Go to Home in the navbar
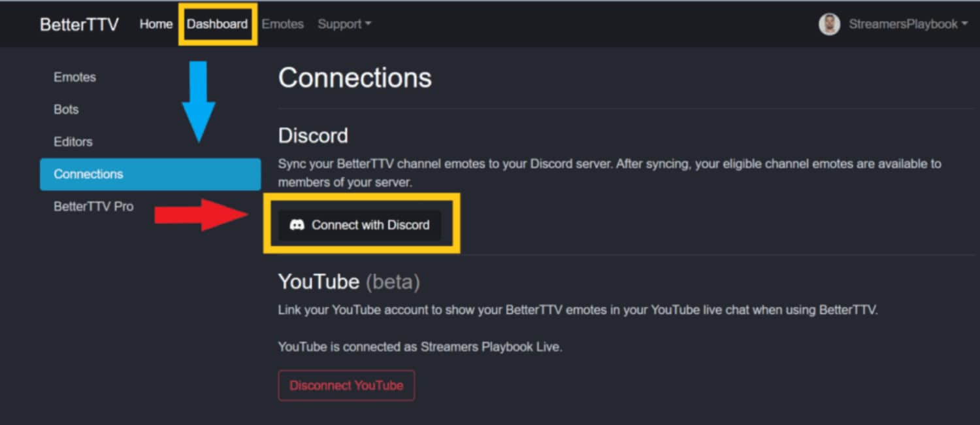Viewport: 980px width, 425px height. (155, 24)
